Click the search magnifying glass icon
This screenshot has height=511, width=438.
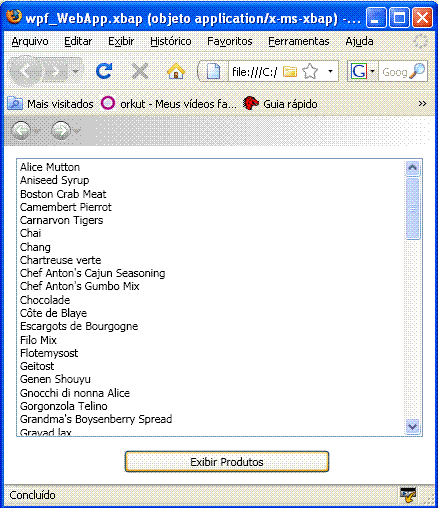418,71
